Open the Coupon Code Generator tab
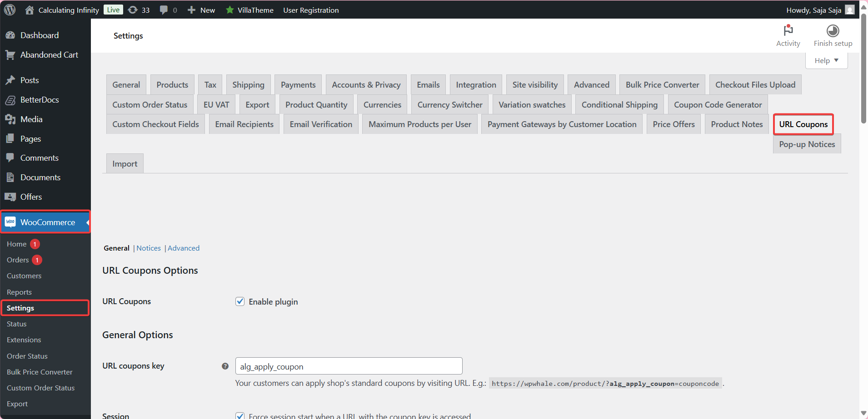 pos(718,104)
